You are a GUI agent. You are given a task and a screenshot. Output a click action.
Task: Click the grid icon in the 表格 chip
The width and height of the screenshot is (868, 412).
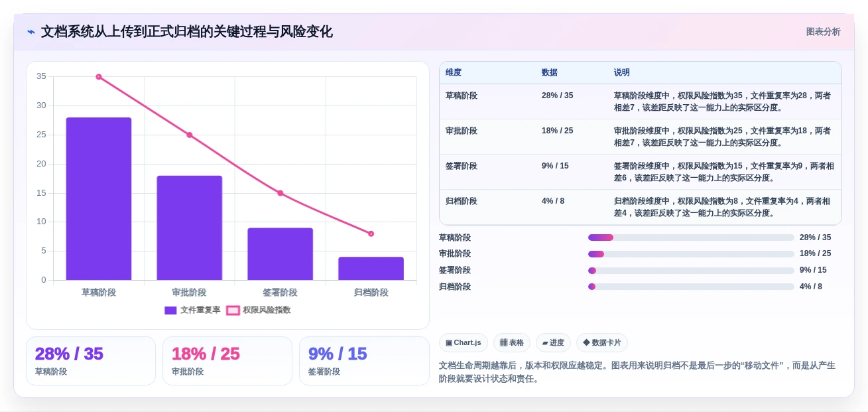coord(503,343)
